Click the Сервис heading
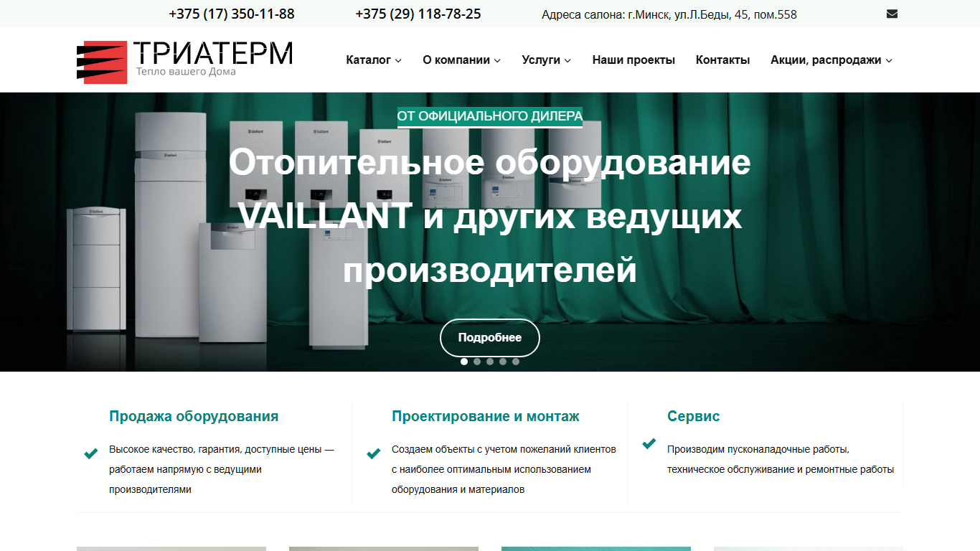Image resolution: width=980 pixels, height=551 pixels. [694, 416]
